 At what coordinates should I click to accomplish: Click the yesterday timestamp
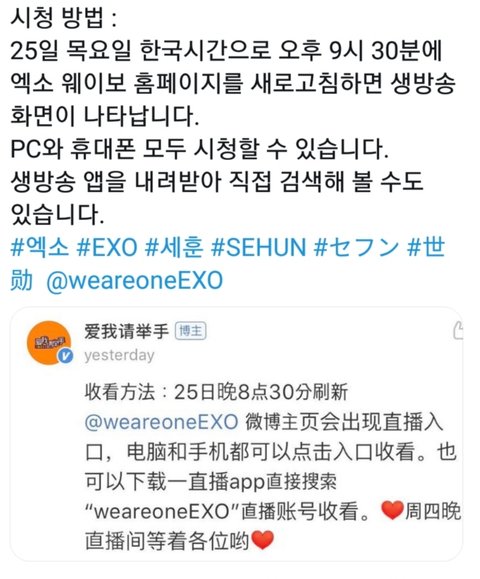[x=119, y=355]
